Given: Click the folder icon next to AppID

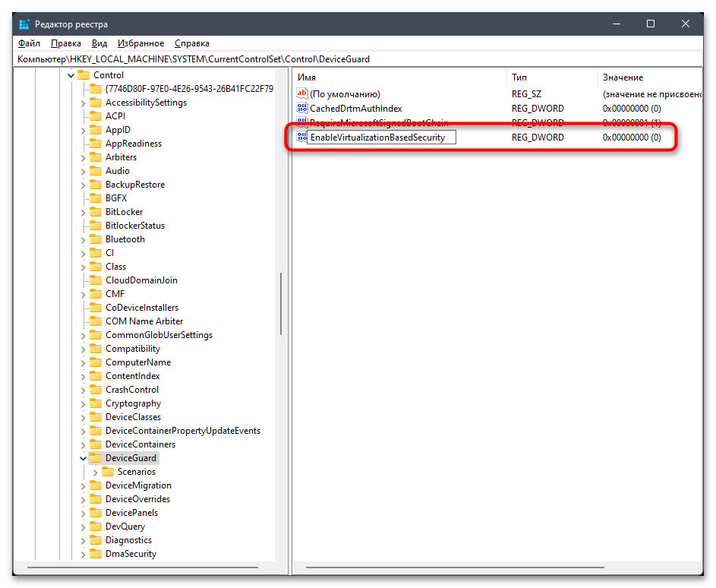Looking at the screenshot, I should (x=96, y=130).
